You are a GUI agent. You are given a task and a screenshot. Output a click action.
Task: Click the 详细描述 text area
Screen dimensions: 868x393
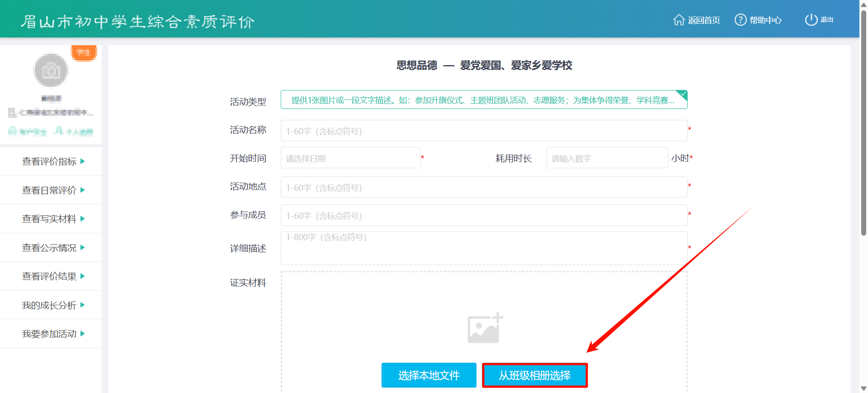pyautogui.click(x=484, y=248)
